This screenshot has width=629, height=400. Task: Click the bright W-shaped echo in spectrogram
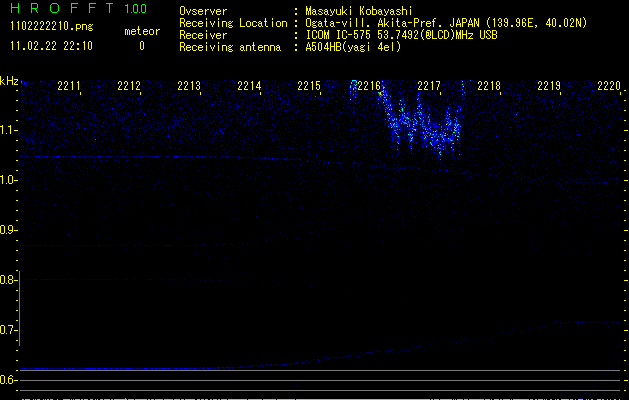coord(420,122)
